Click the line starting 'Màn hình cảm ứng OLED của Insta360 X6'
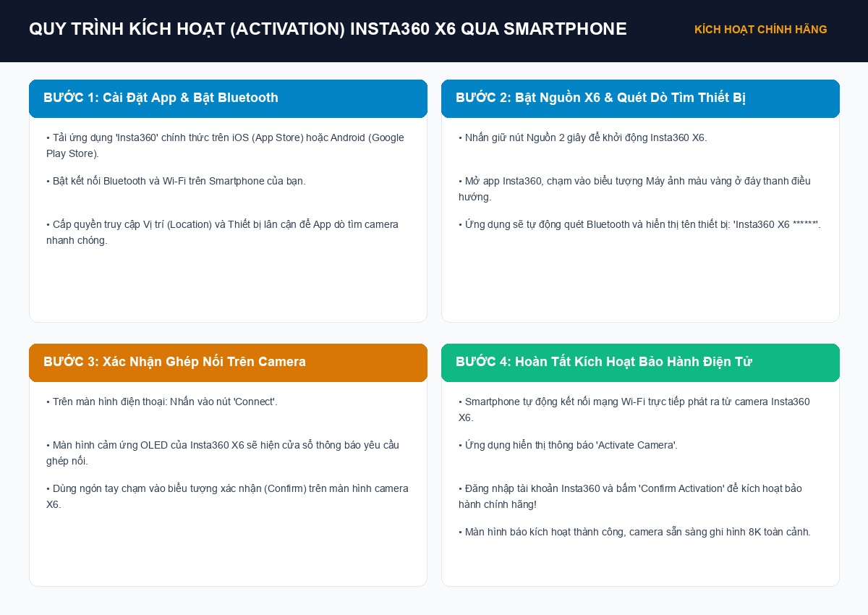Viewport: 868px width, 615px height. click(x=223, y=453)
